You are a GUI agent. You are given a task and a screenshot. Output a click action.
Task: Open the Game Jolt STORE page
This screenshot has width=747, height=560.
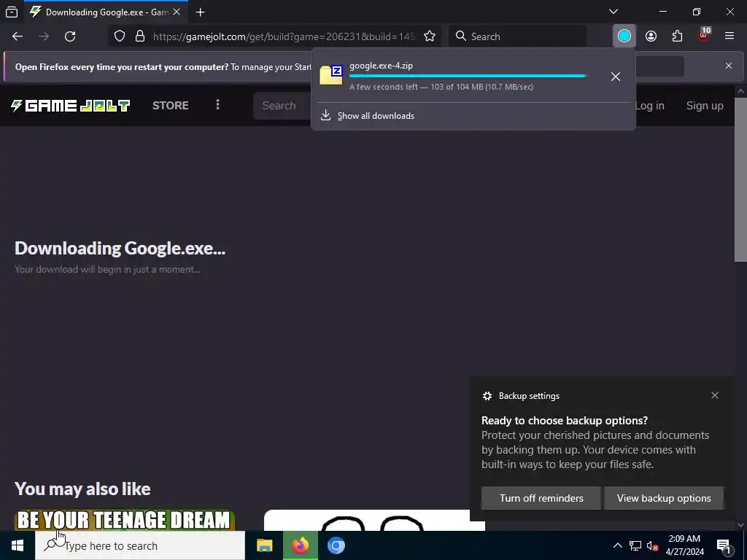pos(171,105)
